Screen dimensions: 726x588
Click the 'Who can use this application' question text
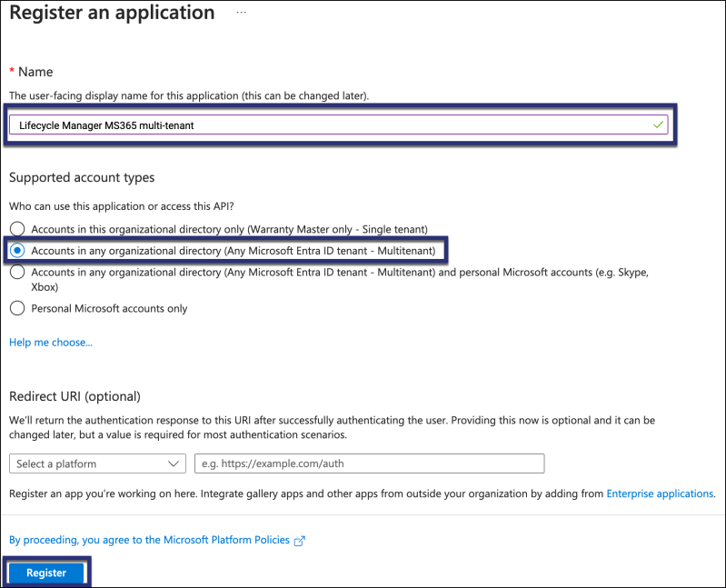point(122,206)
